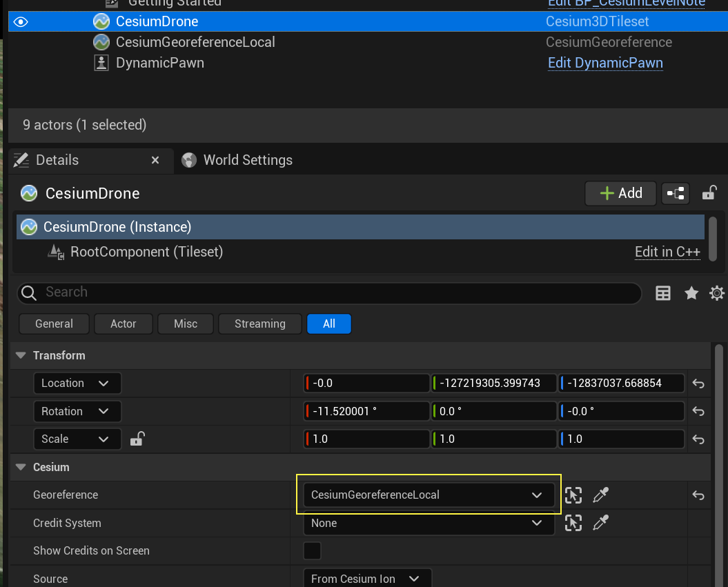
Task: Open Edit in C++ for RootComponent
Action: pos(667,252)
